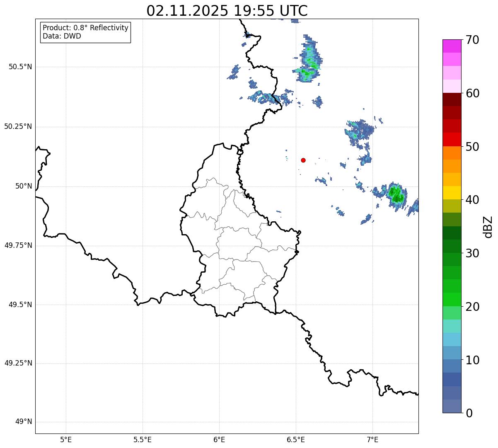Viewport: 498px width, 448px height.
Task: Click the longitude label 7°E
Action: [x=372, y=439]
